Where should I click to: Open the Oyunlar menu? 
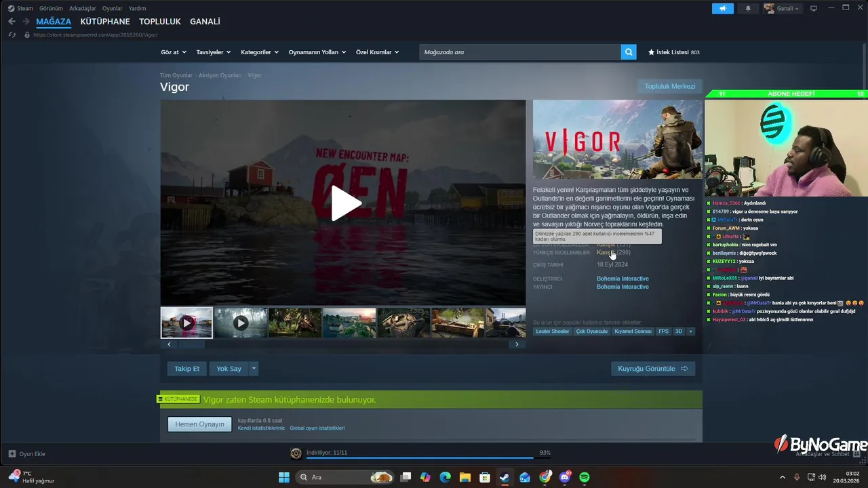click(x=112, y=8)
